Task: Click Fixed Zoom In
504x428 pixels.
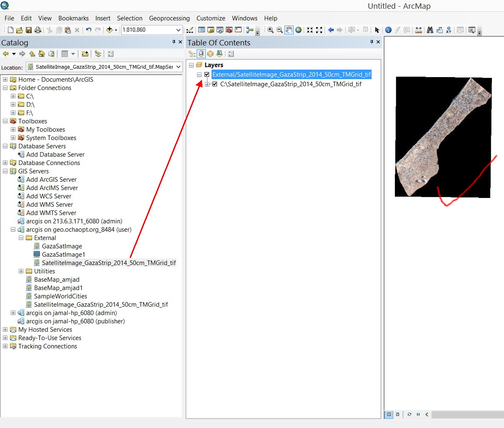Action: point(310,30)
